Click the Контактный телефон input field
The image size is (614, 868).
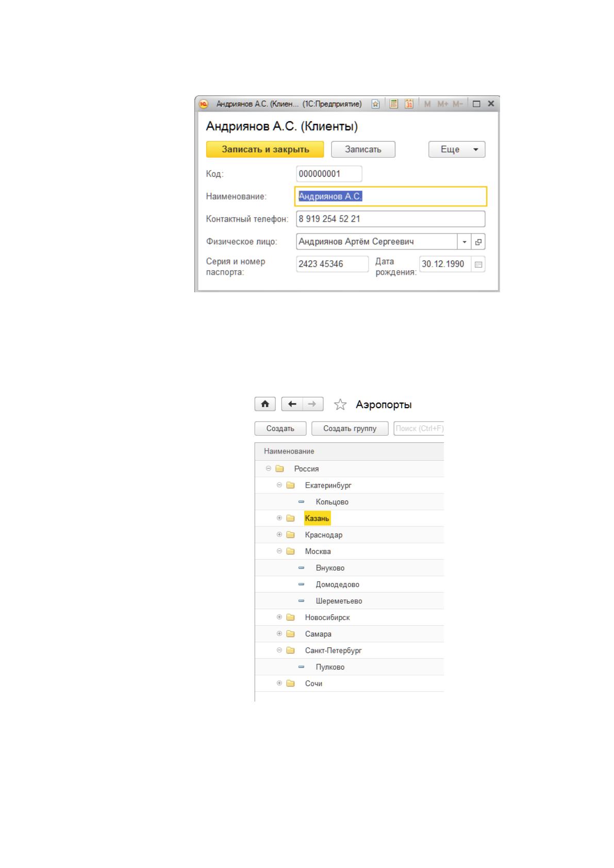coord(391,219)
